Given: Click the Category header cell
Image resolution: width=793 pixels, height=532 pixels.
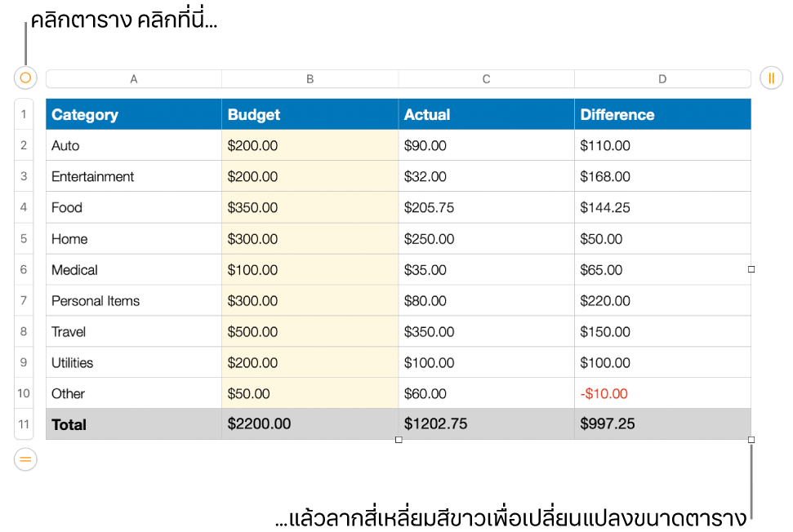Looking at the screenshot, I should 134,115.
